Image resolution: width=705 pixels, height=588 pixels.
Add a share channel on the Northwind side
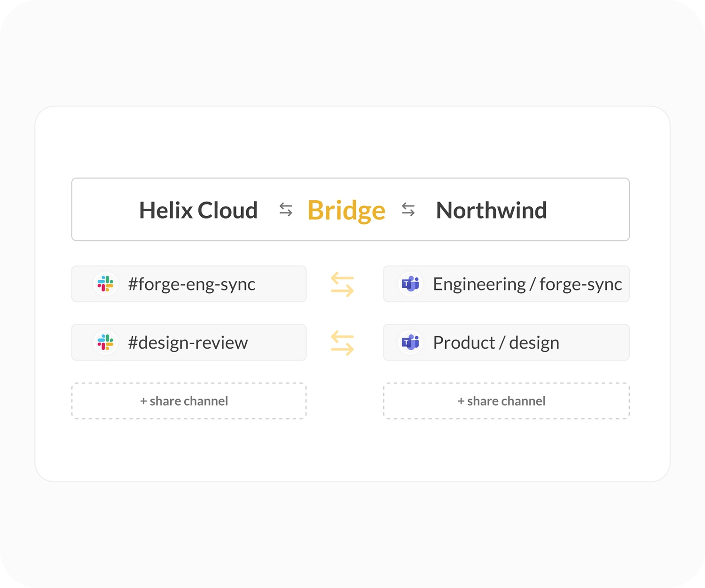click(x=506, y=401)
